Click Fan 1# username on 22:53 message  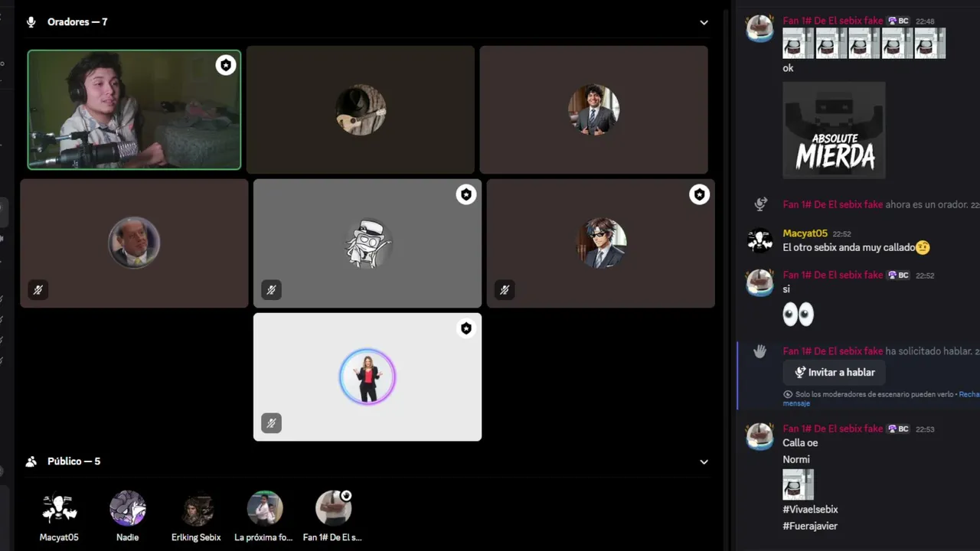833,429
